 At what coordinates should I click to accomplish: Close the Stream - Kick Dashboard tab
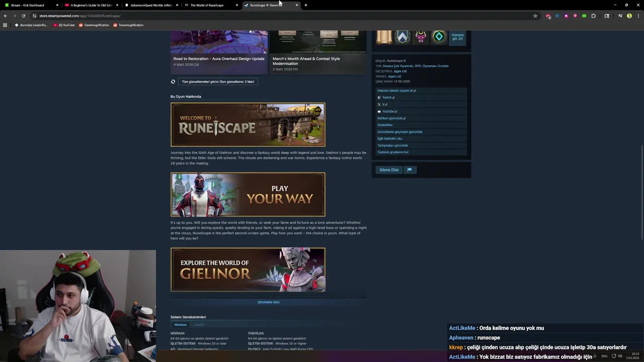pyautogui.click(x=57, y=5)
